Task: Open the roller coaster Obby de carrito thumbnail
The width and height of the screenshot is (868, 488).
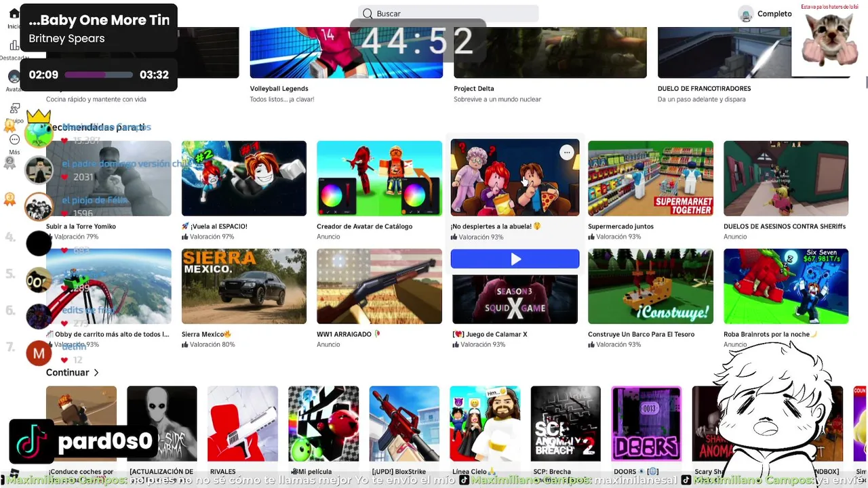Action: [108, 286]
